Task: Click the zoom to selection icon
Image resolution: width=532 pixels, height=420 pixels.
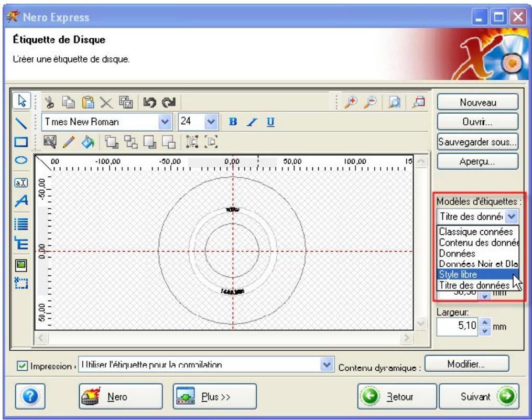Action: 419,102
